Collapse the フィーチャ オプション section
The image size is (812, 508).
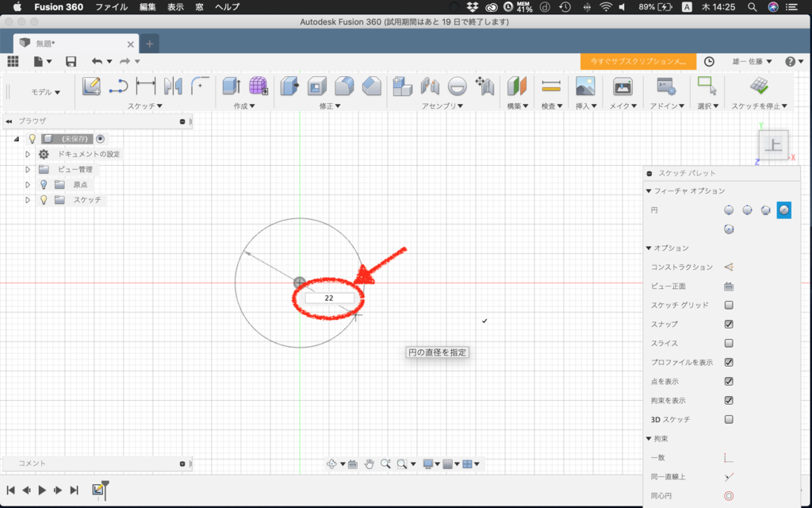(649, 190)
